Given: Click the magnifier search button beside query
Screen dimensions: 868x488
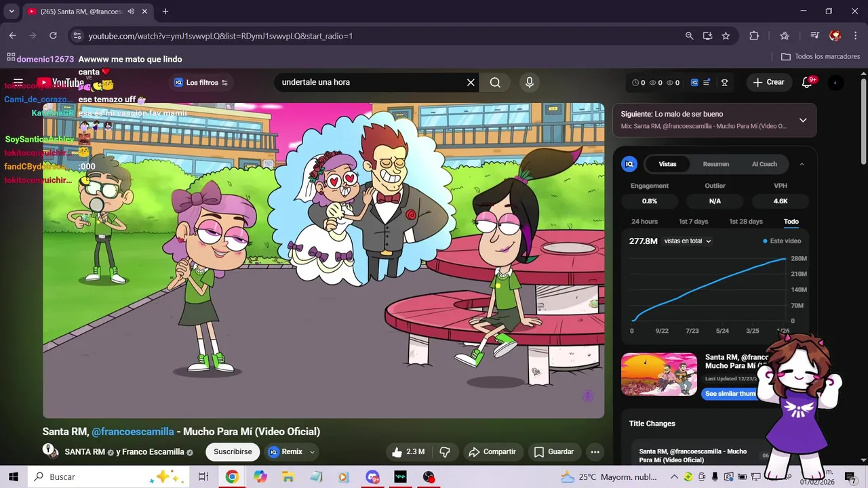Looking at the screenshot, I should point(495,83).
